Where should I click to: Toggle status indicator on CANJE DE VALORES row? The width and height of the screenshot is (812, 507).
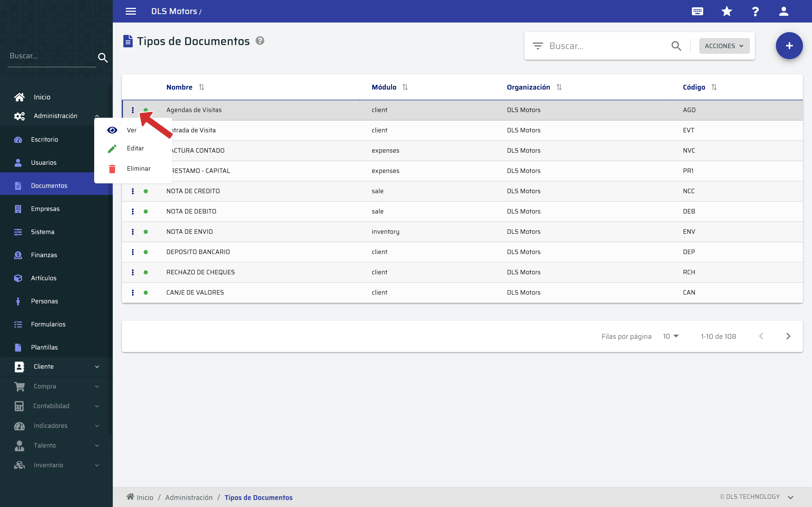tap(146, 292)
